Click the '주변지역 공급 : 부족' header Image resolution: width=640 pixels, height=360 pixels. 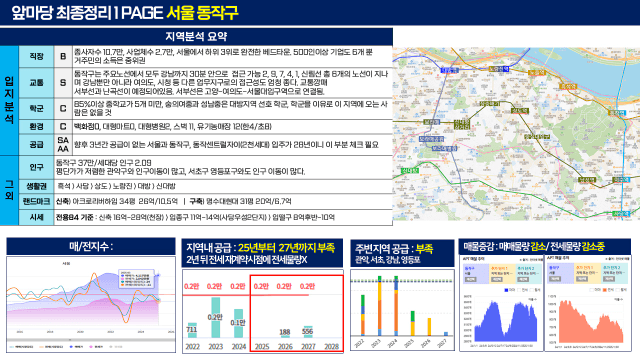tap(394, 249)
